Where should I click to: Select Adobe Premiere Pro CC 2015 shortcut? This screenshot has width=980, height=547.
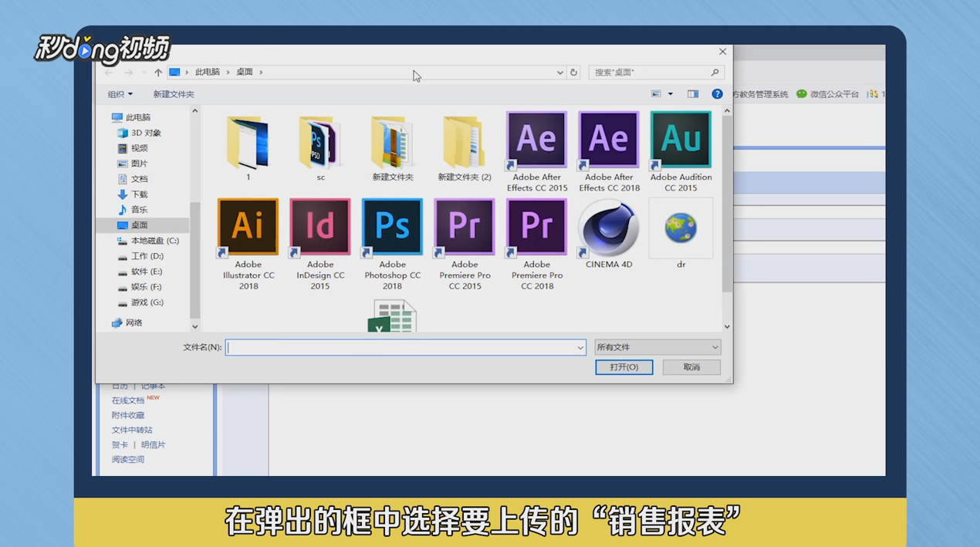point(465,243)
